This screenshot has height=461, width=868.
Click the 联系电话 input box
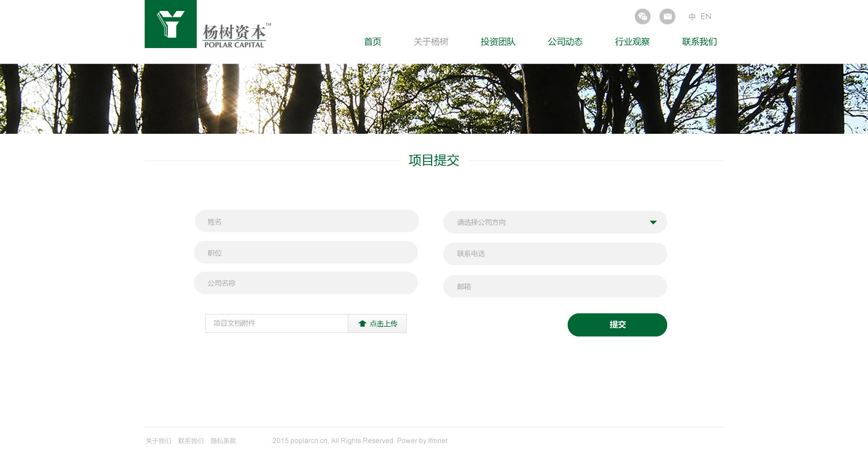point(555,254)
